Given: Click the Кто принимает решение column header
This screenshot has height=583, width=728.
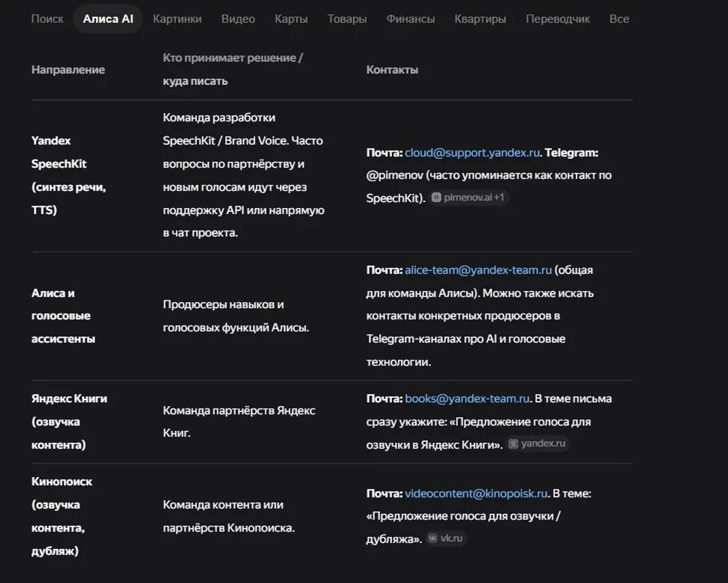Looking at the screenshot, I should pyautogui.click(x=233, y=69).
